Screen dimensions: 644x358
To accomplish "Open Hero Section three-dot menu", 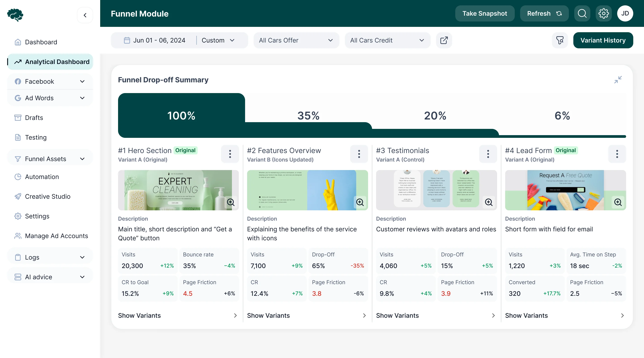I will [x=230, y=154].
